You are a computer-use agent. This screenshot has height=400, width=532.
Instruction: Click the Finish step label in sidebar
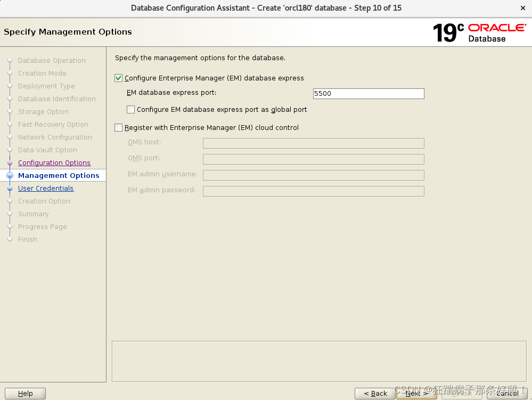[28, 240]
